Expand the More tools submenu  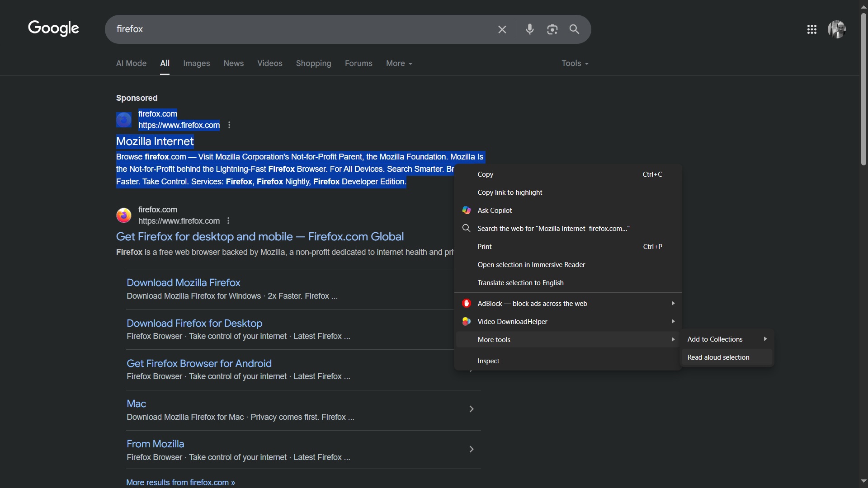(x=494, y=339)
